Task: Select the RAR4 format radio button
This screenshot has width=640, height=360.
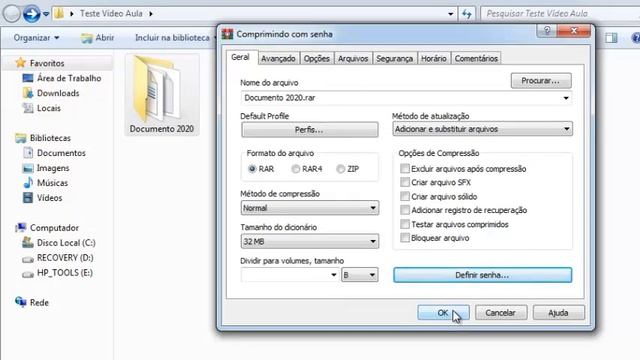Action: [x=296, y=169]
